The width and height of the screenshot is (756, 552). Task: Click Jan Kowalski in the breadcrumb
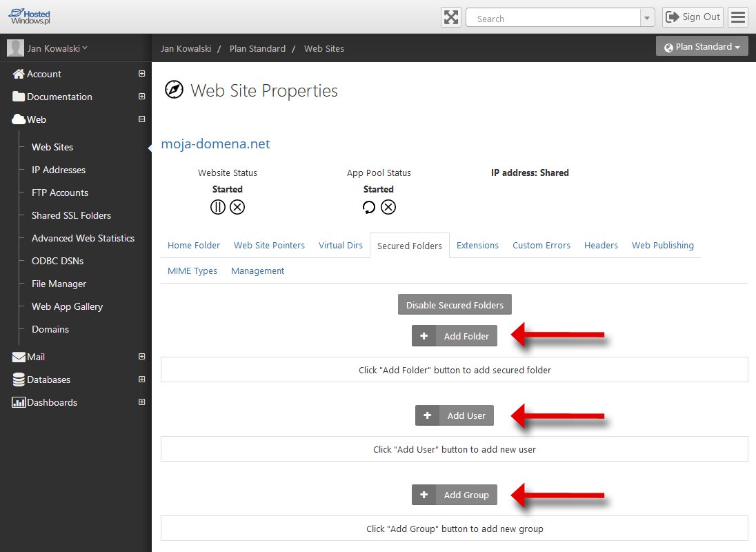[186, 49]
